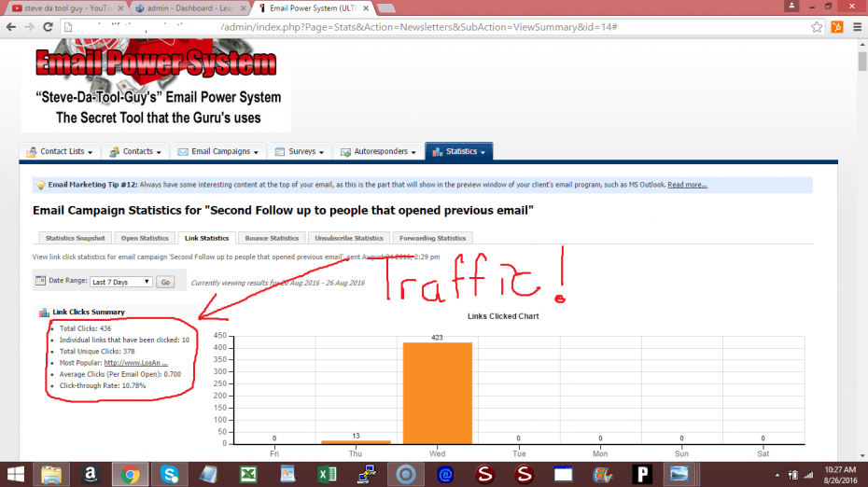Image resolution: width=868 pixels, height=487 pixels.
Task: Click the bar chart icon on Statistics tab
Action: [x=435, y=151]
